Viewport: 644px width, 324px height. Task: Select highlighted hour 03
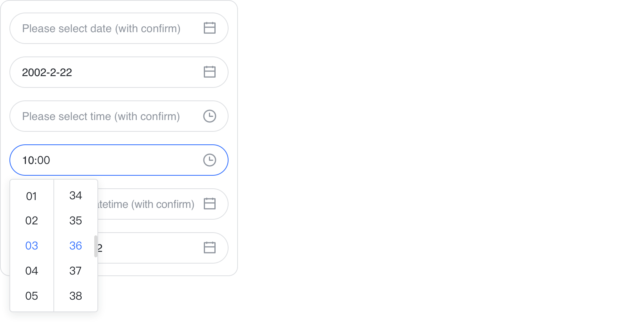[x=32, y=246]
